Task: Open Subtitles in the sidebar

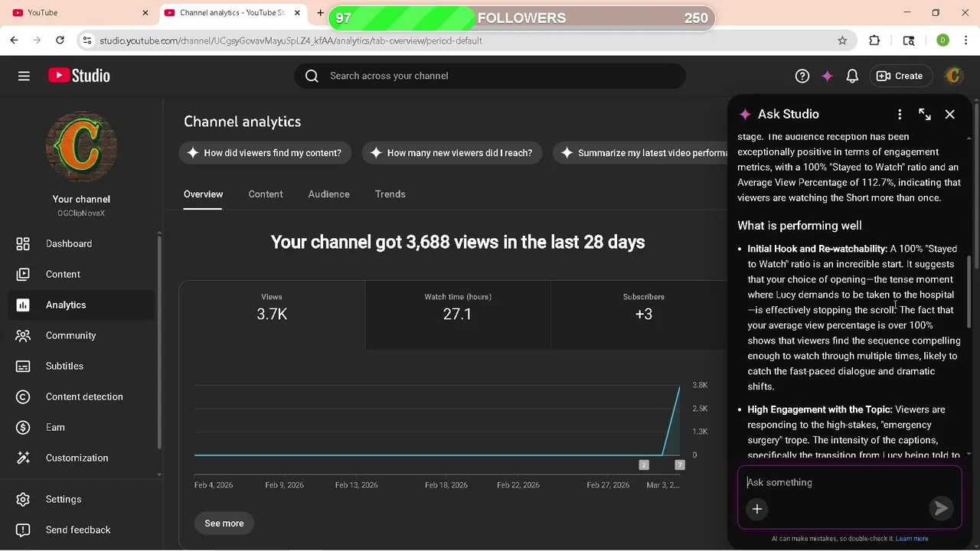Action: [81, 366]
